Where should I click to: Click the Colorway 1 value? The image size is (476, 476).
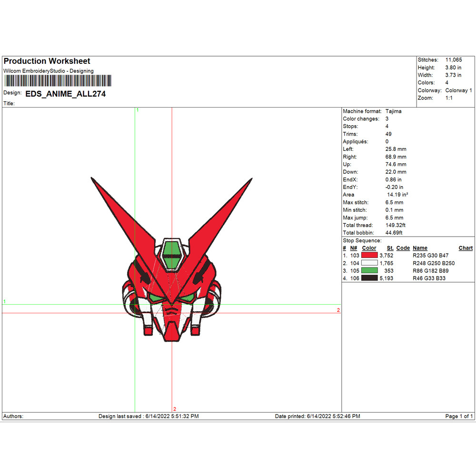pyautogui.click(x=458, y=90)
